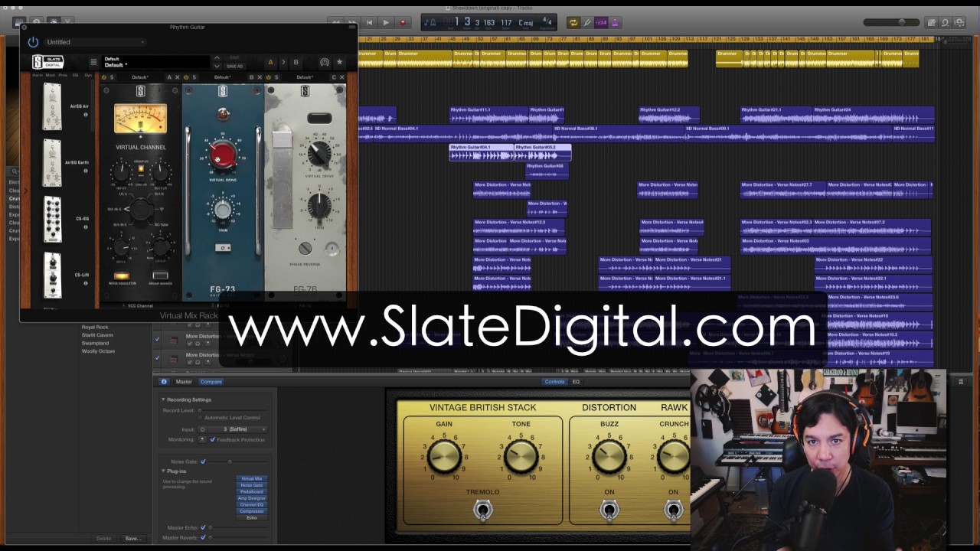Remove the FG-73 module with X

260,77
